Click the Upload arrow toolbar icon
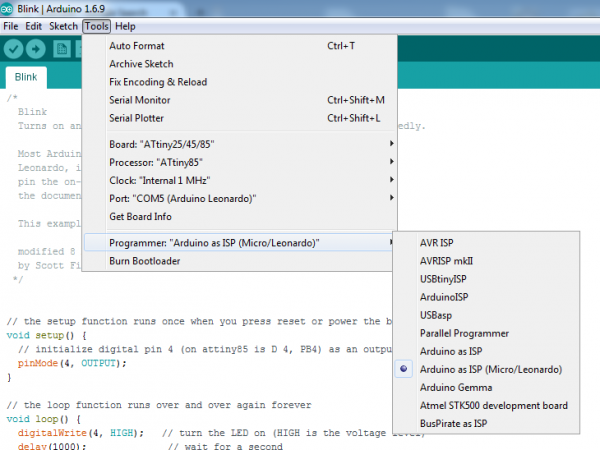Image resolution: width=600 pixels, height=450 pixels. point(37,49)
